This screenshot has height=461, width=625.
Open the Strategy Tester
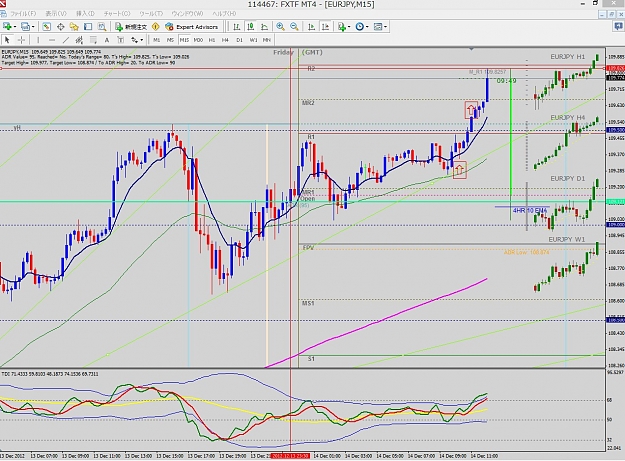(102, 27)
